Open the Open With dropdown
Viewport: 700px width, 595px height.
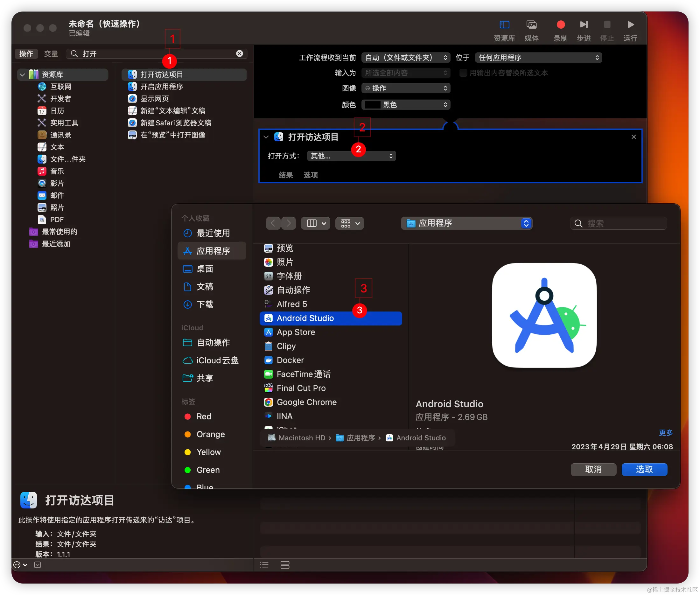coord(351,156)
